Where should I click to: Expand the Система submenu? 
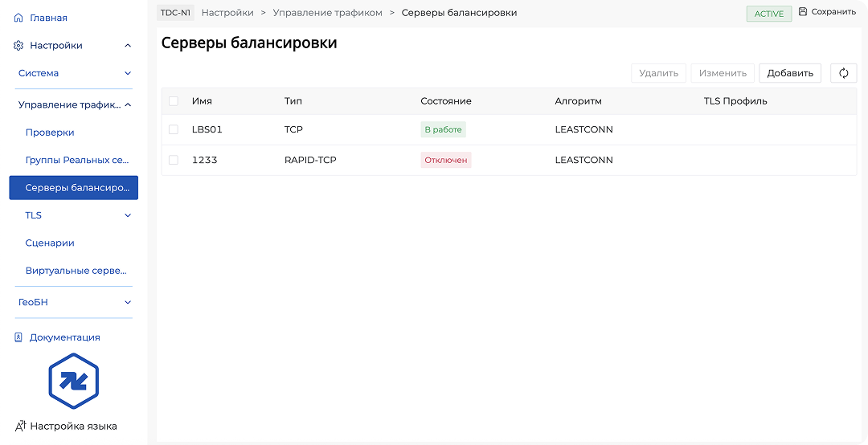pyautogui.click(x=128, y=73)
